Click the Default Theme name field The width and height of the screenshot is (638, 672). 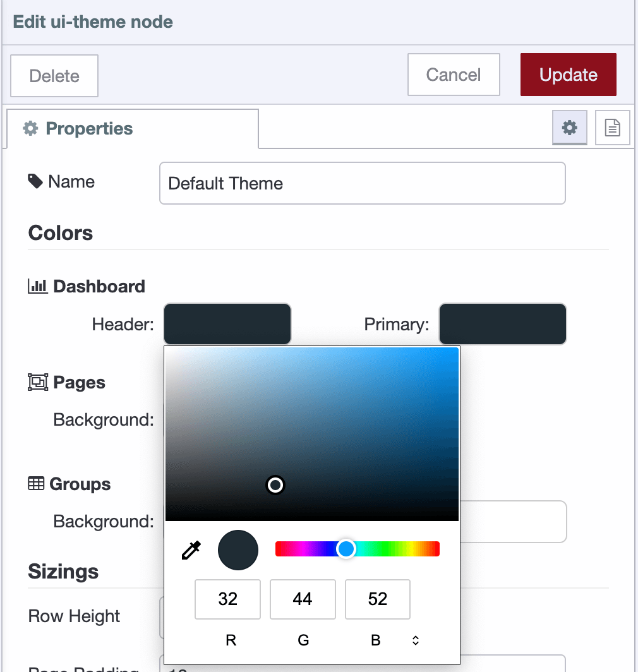click(362, 183)
